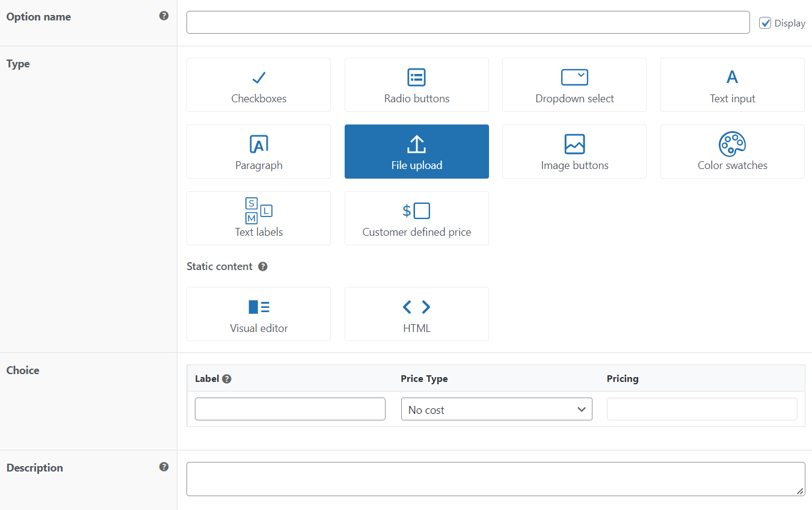The height and width of the screenshot is (510, 812).
Task: Pick the Paragraph option type
Action: coord(258,152)
